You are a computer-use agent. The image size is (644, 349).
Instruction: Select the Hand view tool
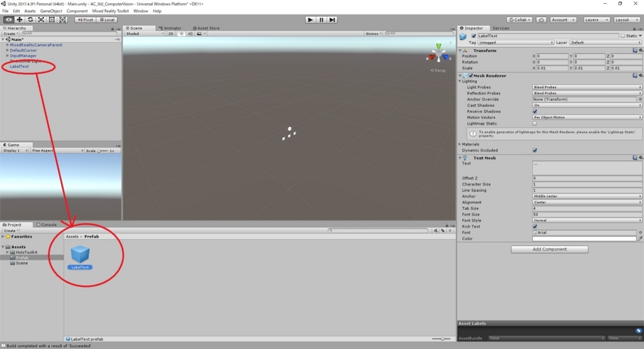(9, 19)
